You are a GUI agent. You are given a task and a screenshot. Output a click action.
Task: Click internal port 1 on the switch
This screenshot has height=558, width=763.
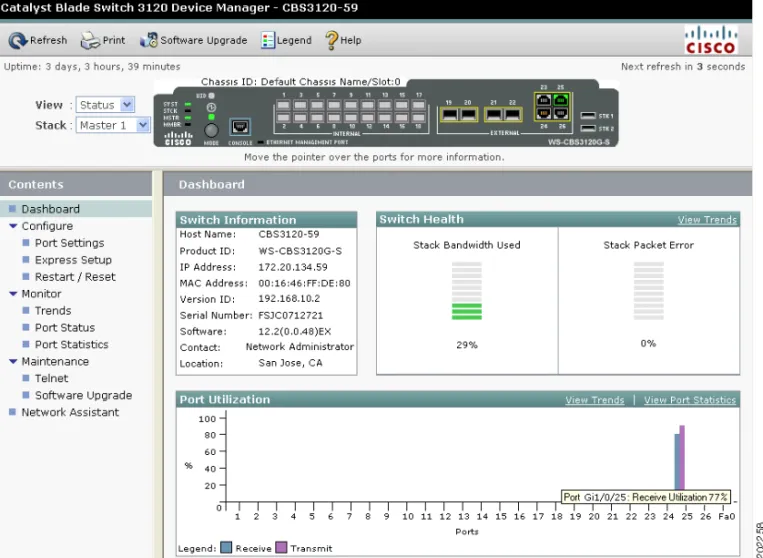pyautogui.click(x=283, y=105)
